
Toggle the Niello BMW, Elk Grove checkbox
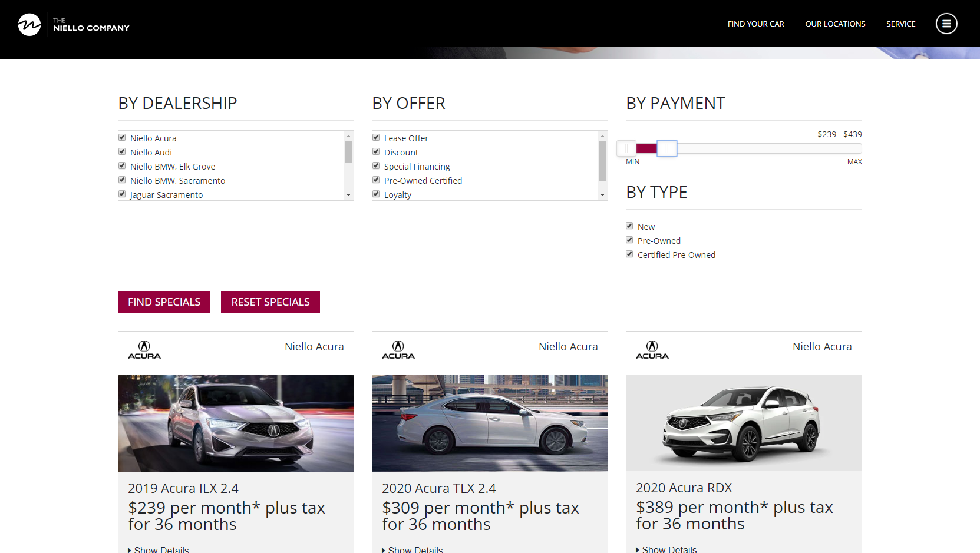[122, 165]
